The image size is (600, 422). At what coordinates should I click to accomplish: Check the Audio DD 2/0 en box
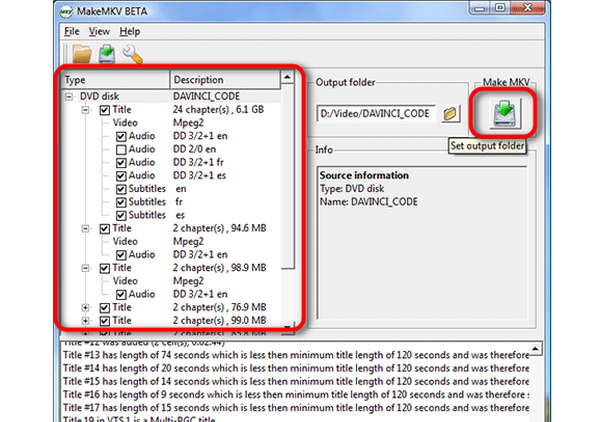(121, 150)
